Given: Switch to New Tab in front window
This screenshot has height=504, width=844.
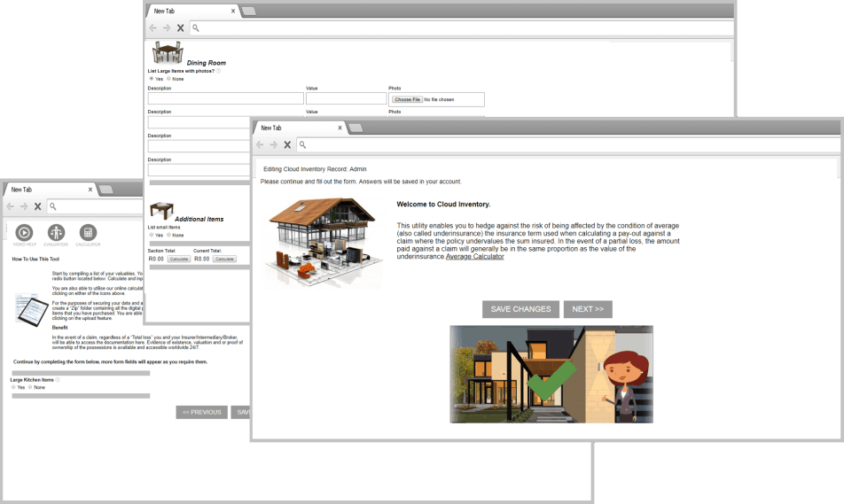Looking at the screenshot, I should tap(299, 128).
